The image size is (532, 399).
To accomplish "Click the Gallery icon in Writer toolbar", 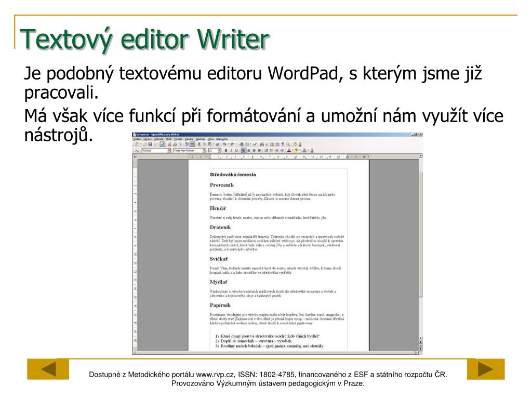I will [272, 144].
